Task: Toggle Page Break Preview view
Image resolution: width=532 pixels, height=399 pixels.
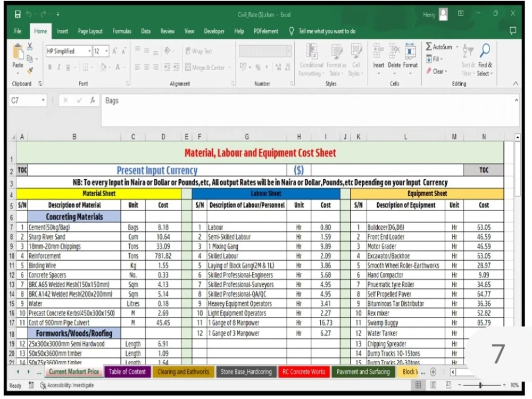Action: 448,385
